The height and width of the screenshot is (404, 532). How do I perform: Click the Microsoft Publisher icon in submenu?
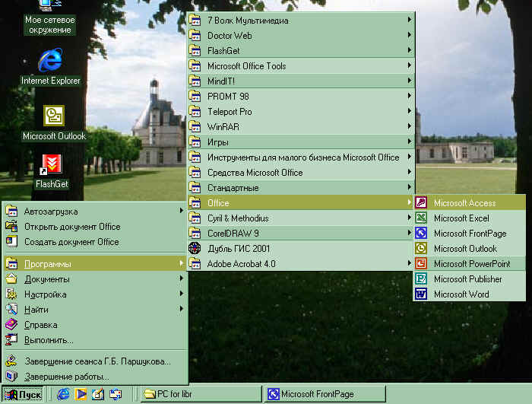[421, 278]
